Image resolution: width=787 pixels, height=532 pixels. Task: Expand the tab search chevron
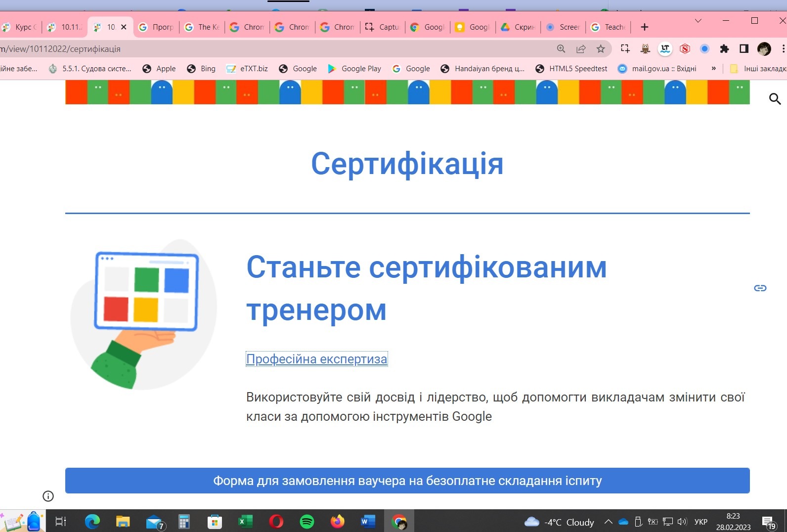[698, 21]
